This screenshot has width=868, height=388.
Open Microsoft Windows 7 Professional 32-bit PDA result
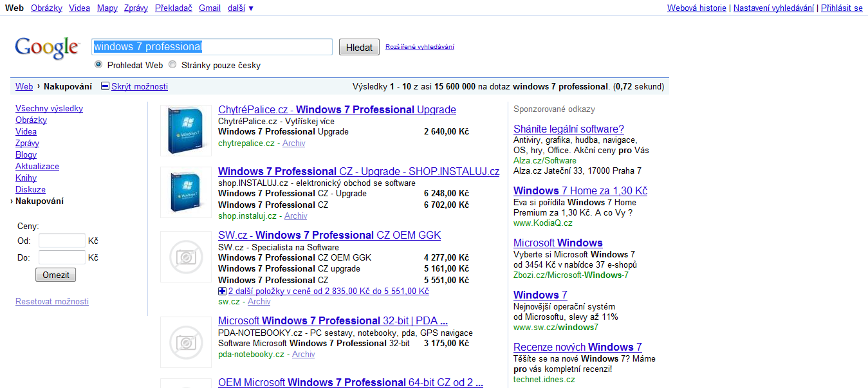[x=333, y=321]
